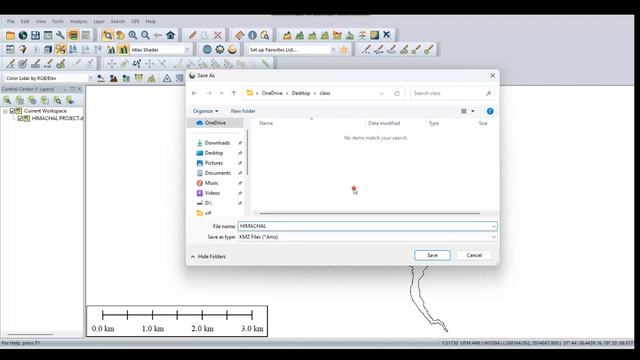The height and width of the screenshot is (360, 640).
Task: Click the first magnifier icon in Control Center
Action: coord(7,100)
